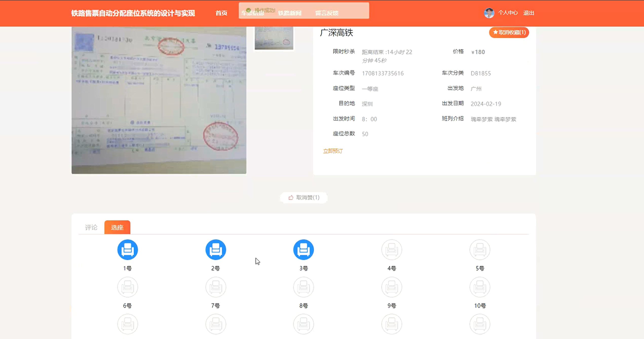The width and height of the screenshot is (644, 339).
Task: Open the 留言反馈 menu item
Action: 327,13
